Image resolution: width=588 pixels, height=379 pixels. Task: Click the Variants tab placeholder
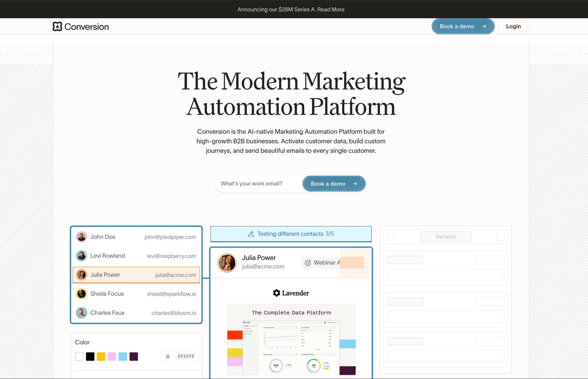click(445, 237)
